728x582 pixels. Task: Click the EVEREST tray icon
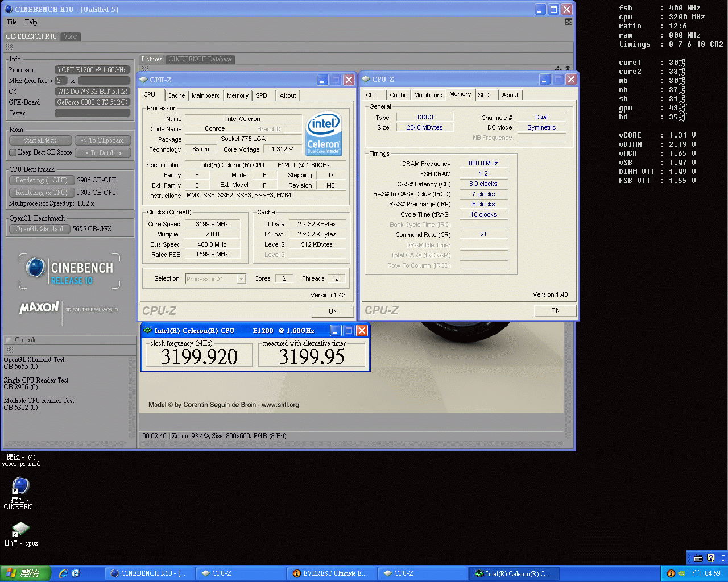tap(671, 573)
